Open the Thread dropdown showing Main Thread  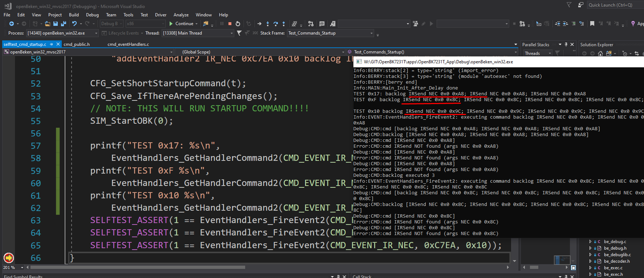tap(232, 33)
